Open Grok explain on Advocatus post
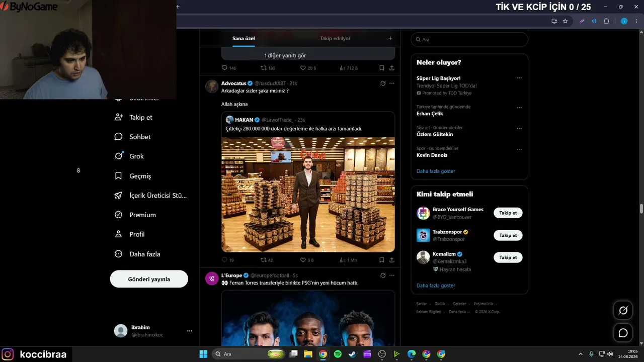The height and width of the screenshot is (362, 644). coord(383,83)
